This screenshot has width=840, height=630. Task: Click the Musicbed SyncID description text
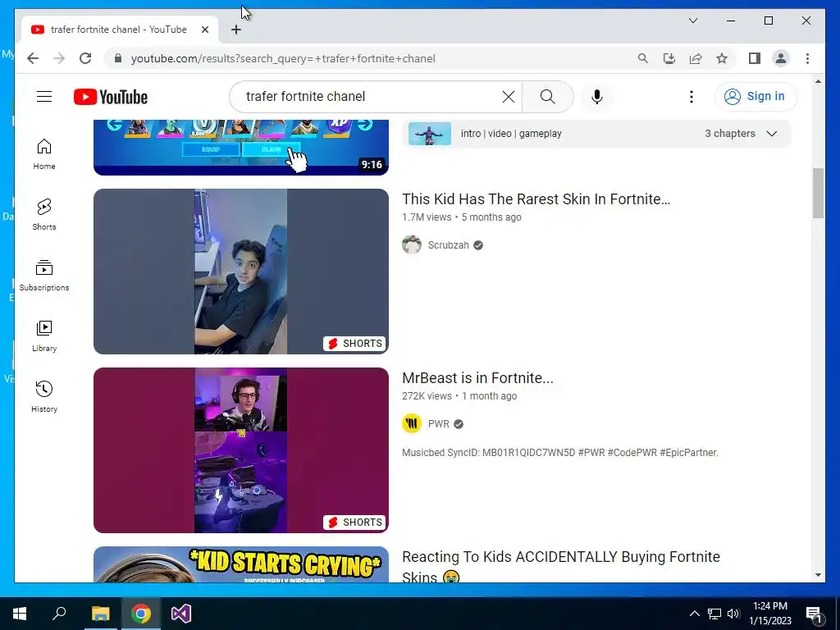click(x=559, y=453)
